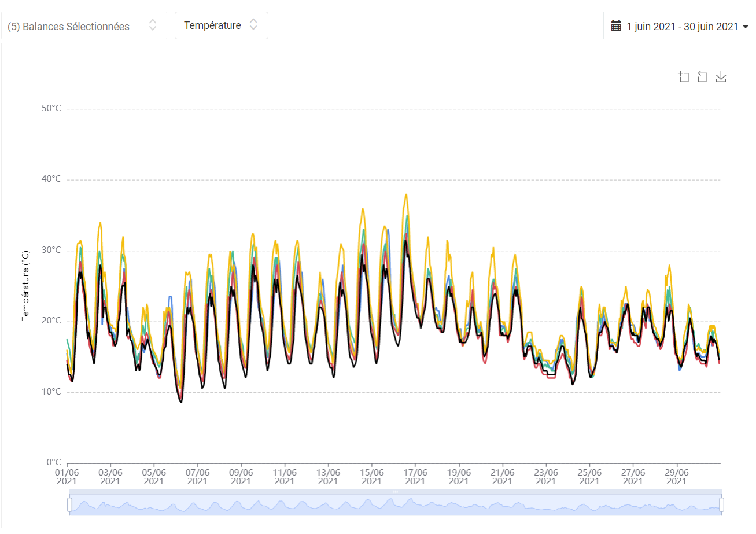Click the 10°C axis label
The width and height of the screenshot is (756, 534).
point(50,392)
